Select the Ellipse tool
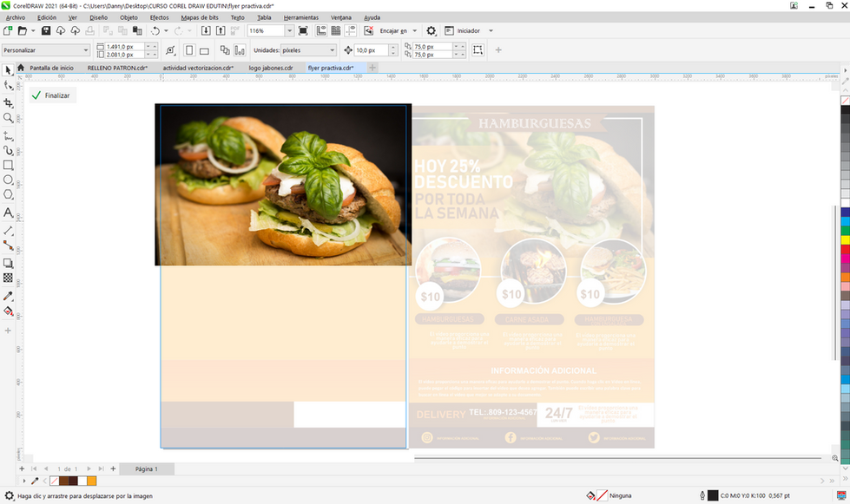 [x=8, y=180]
